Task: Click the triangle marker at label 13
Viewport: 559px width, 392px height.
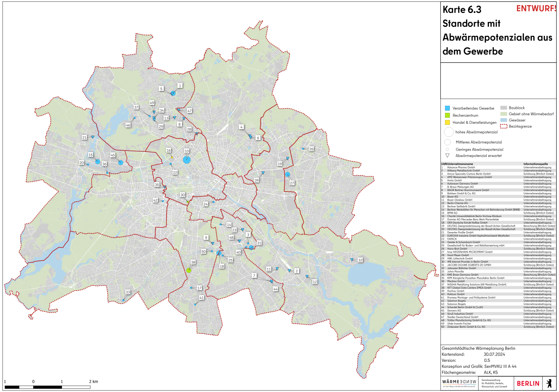Action: [x=174, y=117]
